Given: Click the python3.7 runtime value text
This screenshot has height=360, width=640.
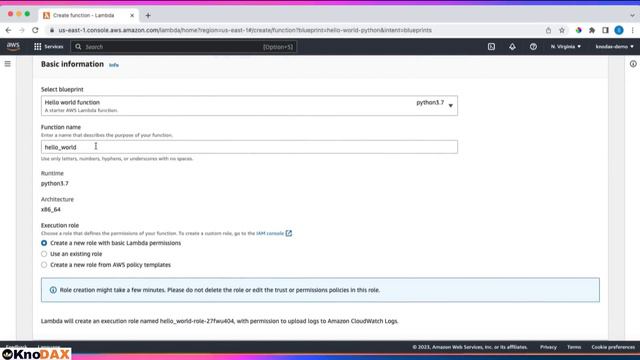Looking at the screenshot, I should tap(55, 184).
